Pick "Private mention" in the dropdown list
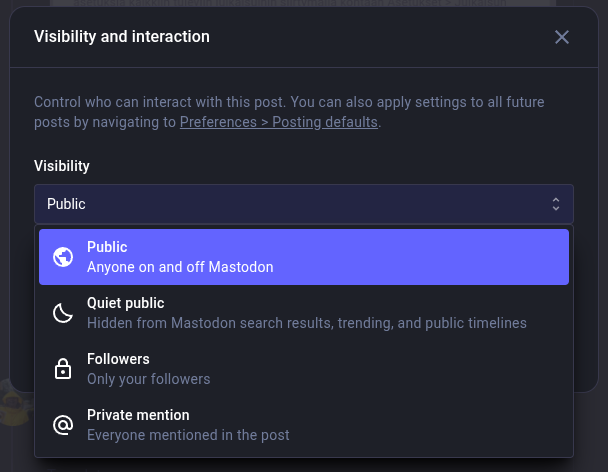The image size is (608, 472). coord(138,415)
